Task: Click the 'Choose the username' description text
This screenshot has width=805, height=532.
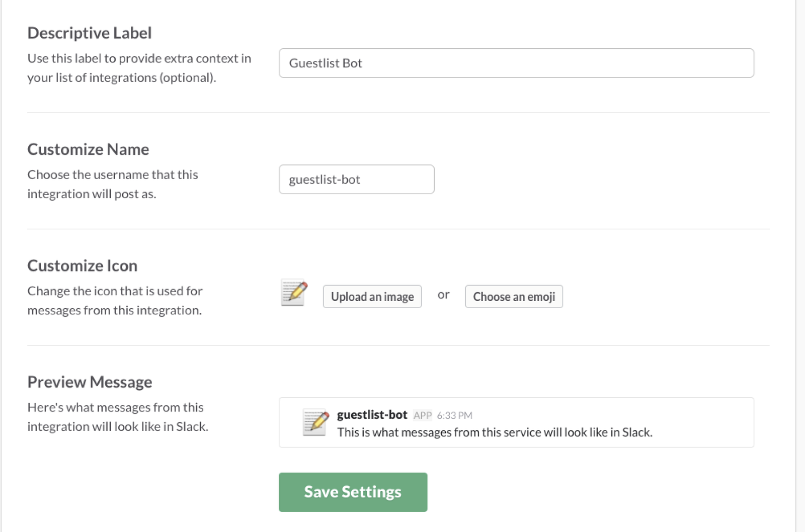Action: [113, 184]
